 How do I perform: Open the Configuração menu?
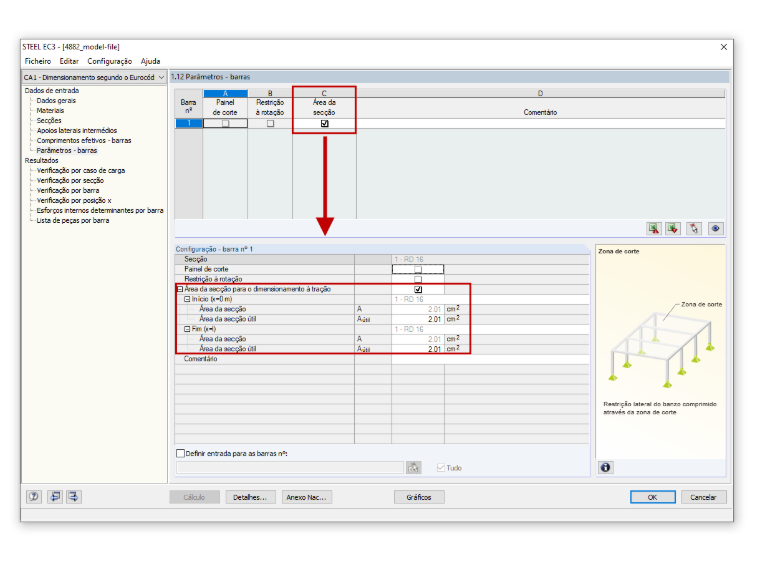coord(110,61)
